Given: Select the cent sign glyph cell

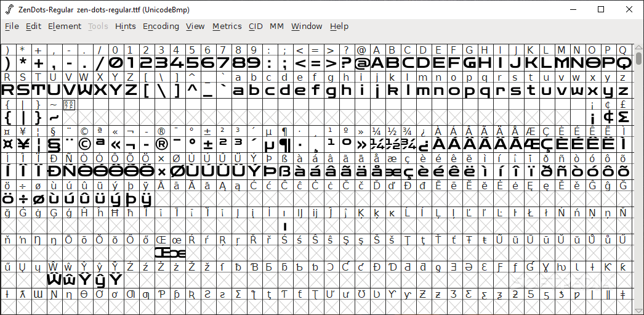Looking at the screenshot, I should 608,117.
